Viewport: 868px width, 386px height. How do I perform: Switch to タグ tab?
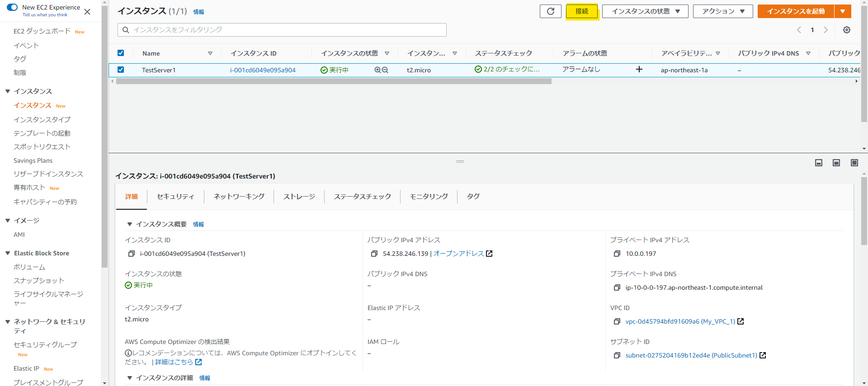pyautogui.click(x=473, y=197)
